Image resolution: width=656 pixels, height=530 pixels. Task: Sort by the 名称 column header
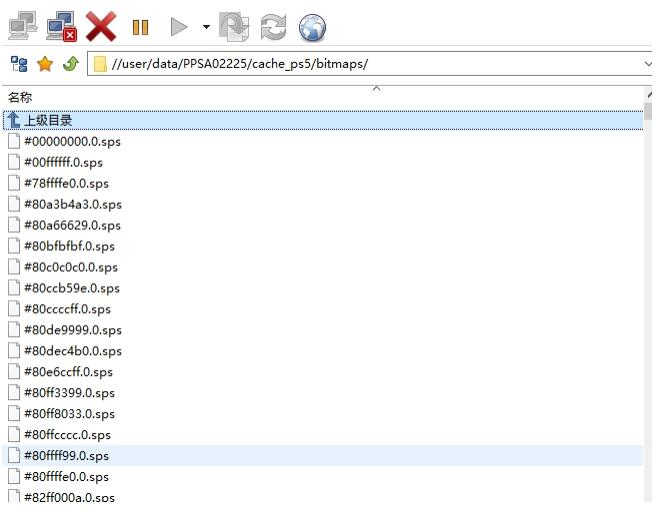[x=20, y=97]
